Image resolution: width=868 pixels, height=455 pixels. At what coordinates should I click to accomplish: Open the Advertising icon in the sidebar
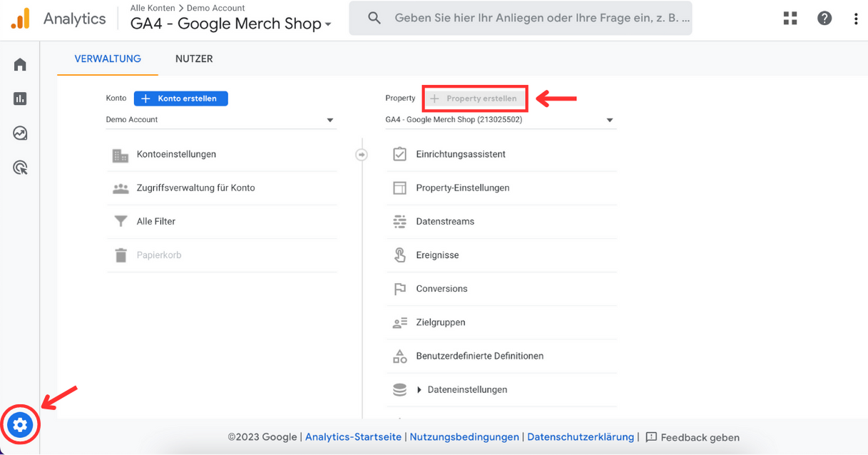[x=20, y=168]
